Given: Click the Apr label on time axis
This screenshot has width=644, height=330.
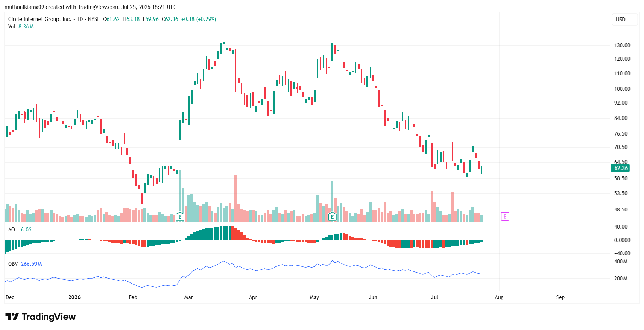Looking at the screenshot, I should click(253, 297).
